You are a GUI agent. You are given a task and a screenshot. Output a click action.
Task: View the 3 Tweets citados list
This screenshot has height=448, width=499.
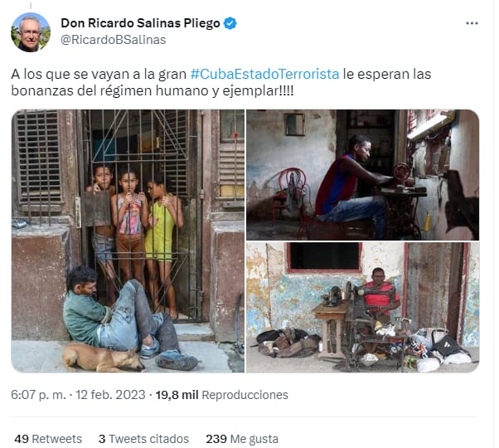click(143, 439)
